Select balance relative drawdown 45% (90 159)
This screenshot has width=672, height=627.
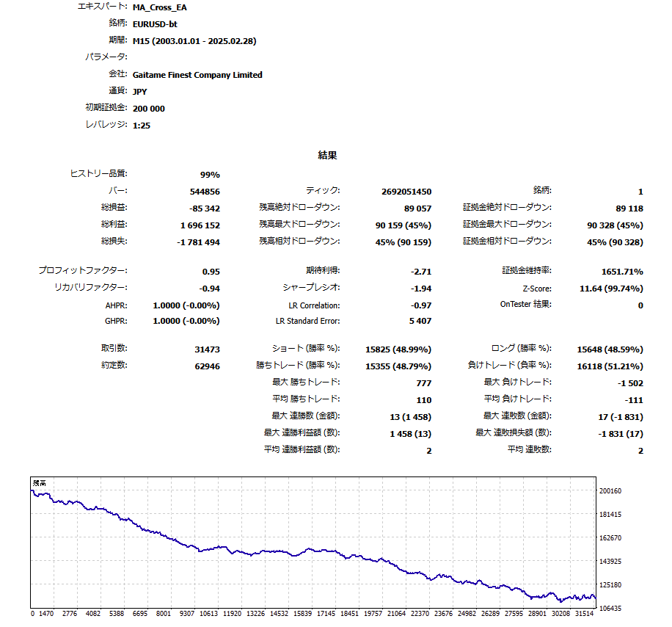click(403, 242)
